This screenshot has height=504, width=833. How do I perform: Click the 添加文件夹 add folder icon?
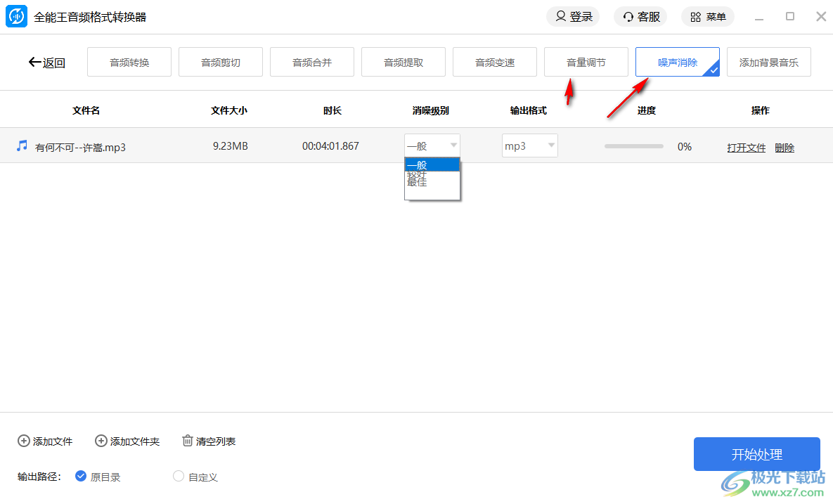pyautogui.click(x=101, y=441)
